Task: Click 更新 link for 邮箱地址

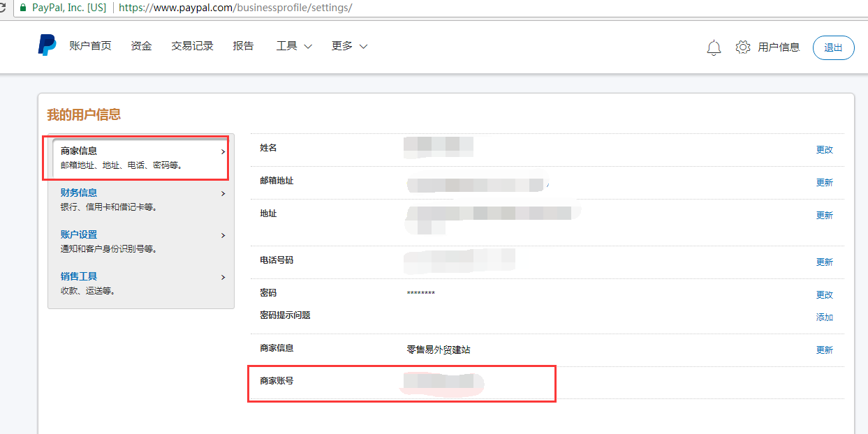Action: coord(824,182)
